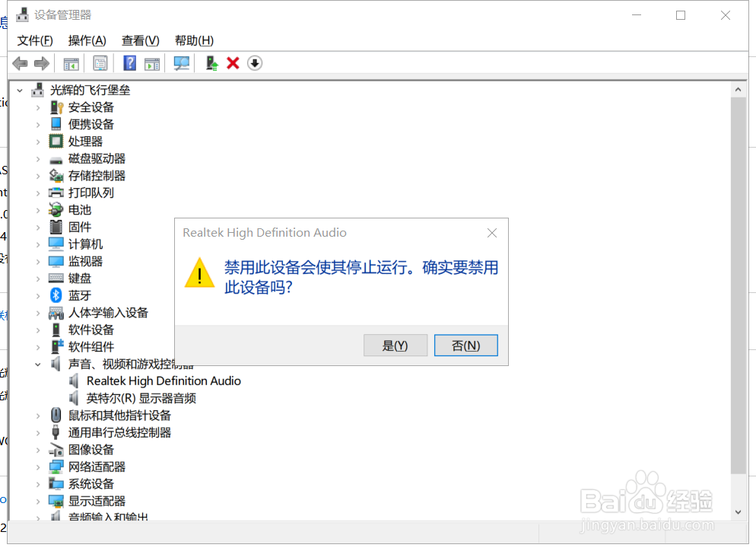This screenshot has height=551, width=756.
Task: Expand the 人体学输入设备 category chevron
Action: [38, 313]
